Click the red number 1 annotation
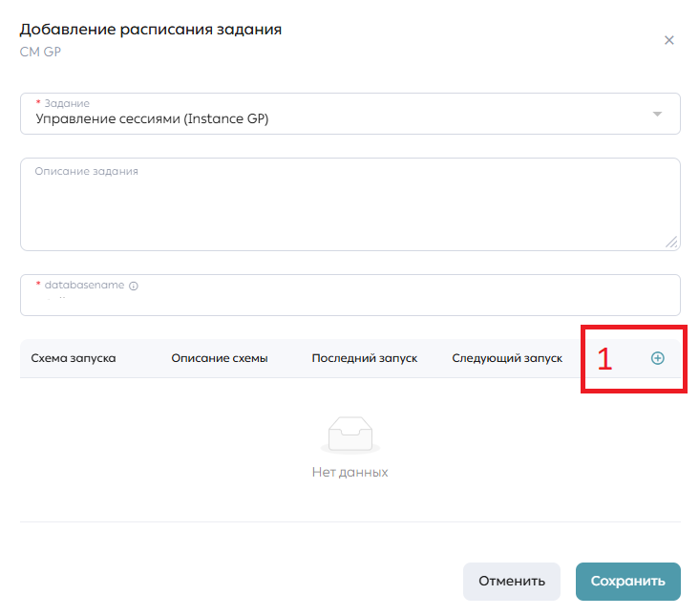The width and height of the screenshot is (699, 616). tap(604, 359)
